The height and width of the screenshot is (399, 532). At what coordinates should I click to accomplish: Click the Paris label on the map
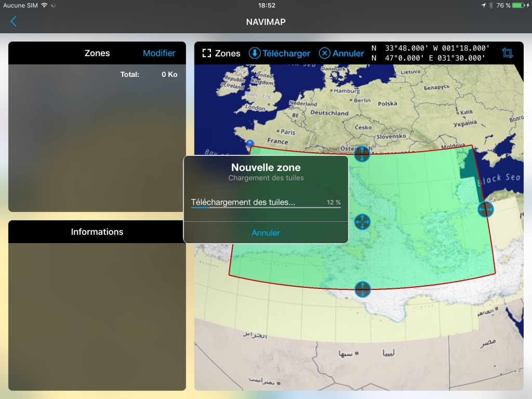tap(288, 132)
